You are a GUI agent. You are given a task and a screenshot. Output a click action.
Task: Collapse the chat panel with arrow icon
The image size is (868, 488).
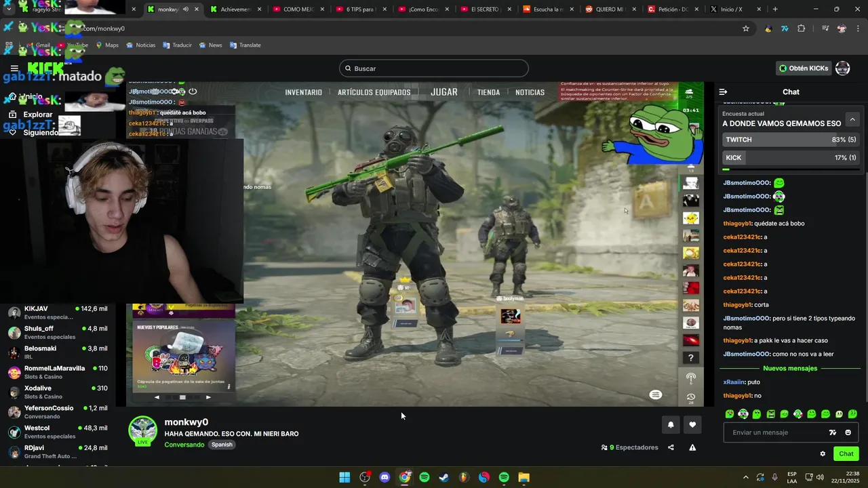pos(723,91)
